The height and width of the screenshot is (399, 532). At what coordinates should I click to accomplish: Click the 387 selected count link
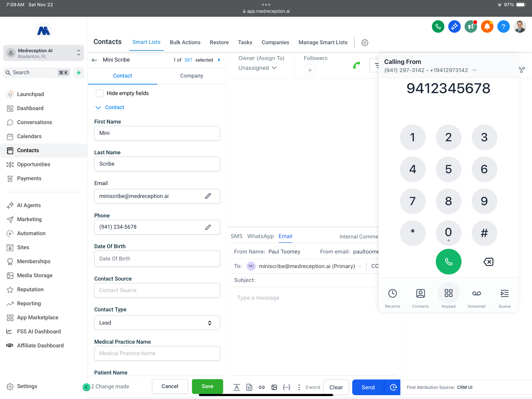[188, 60]
